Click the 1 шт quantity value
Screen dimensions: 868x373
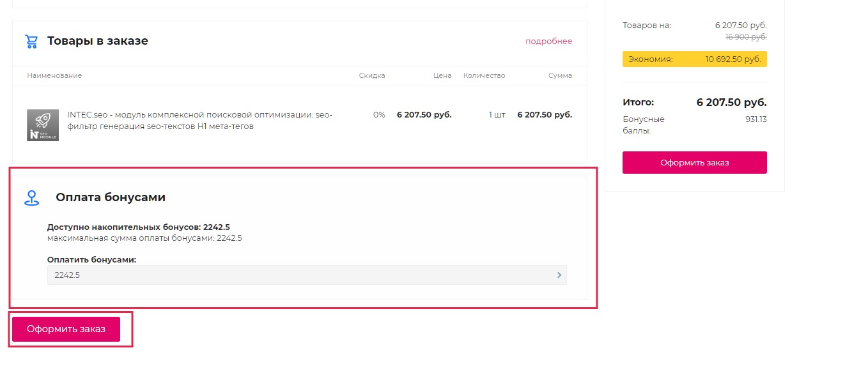(x=497, y=115)
